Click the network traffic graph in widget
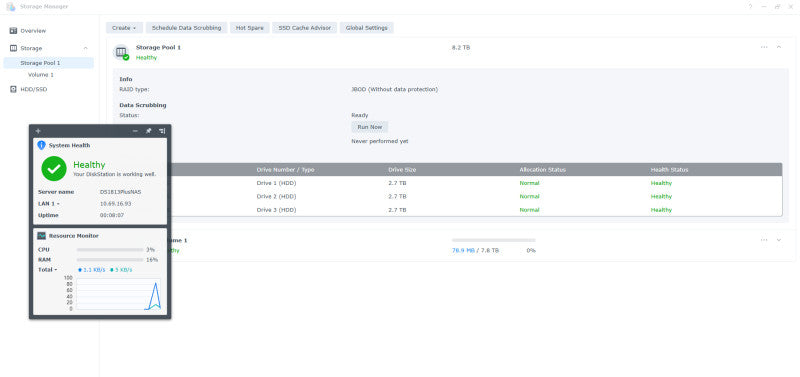Screen dimensions: 800x377 coord(118,294)
